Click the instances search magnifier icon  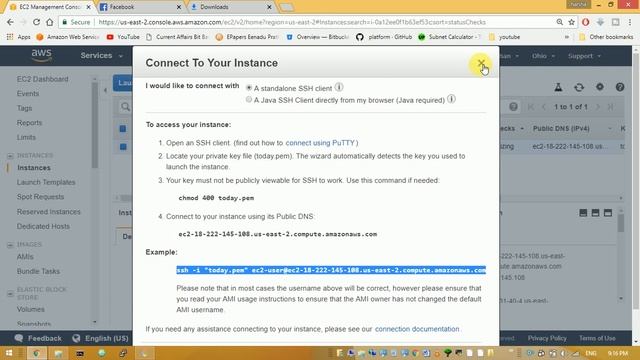pos(125,107)
